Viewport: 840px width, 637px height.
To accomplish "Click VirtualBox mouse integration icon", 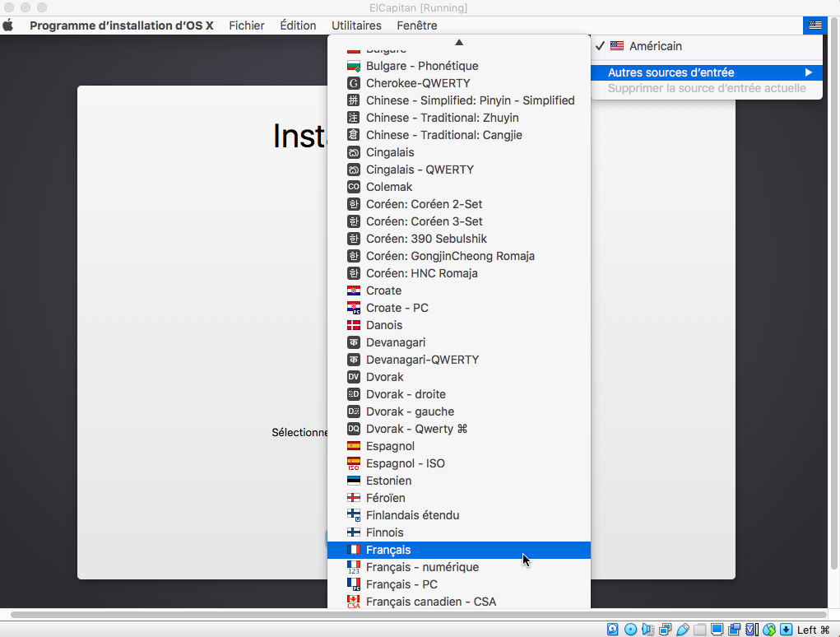I will pyautogui.click(x=769, y=630).
